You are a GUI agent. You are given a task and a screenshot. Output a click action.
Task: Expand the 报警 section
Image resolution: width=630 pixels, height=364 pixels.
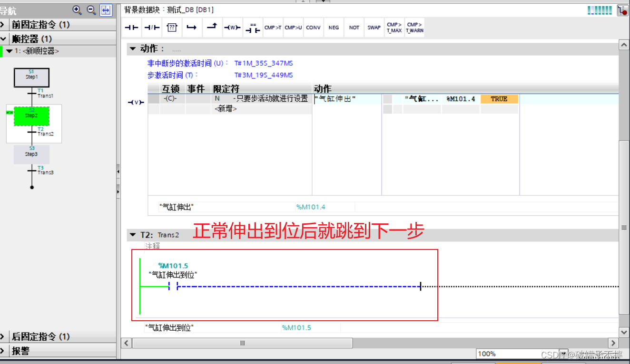click(3, 351)
